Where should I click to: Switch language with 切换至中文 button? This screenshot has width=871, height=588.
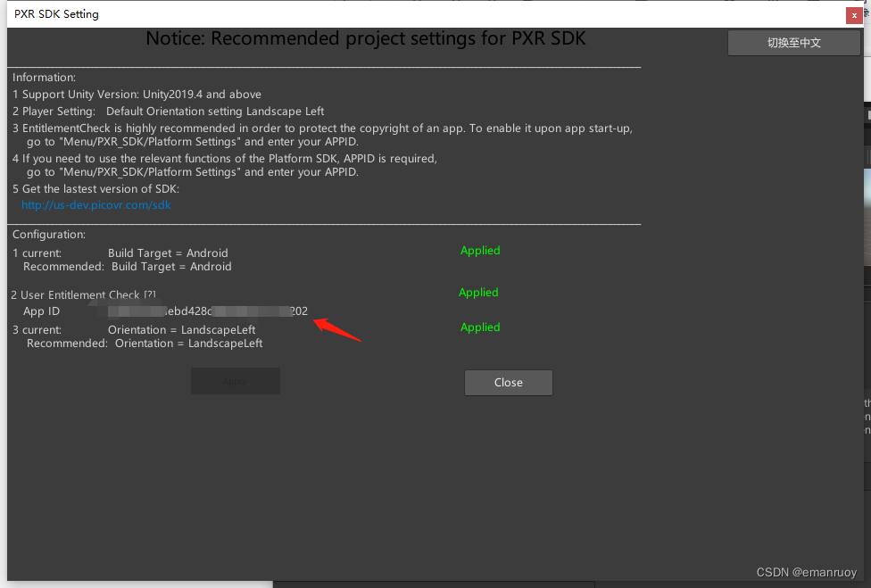pyautogui.click(x=793, y=43)
